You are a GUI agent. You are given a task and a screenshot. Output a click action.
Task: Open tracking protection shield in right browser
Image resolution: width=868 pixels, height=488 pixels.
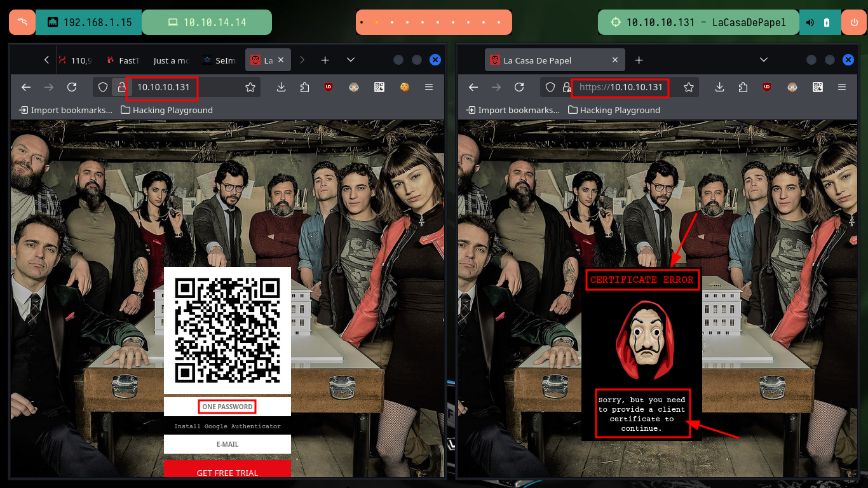(x=550, y=87)
